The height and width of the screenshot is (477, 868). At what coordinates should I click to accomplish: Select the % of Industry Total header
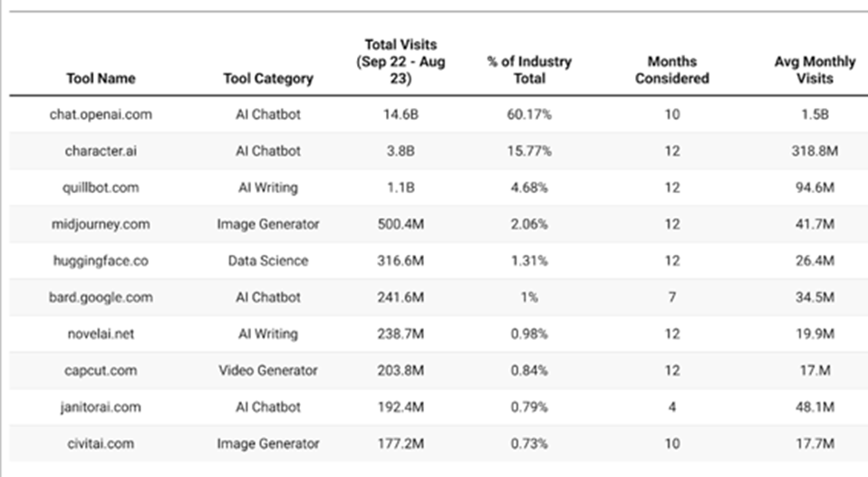pos(529,70)
